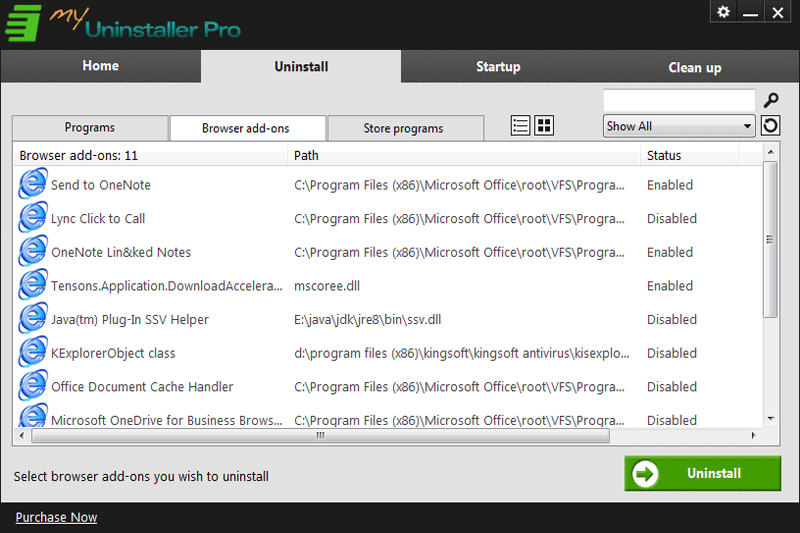The image size is (800, 533).
Task: Select Office Document Cache Handler entry
Action: pyautogui.click(x=142, y=387)
